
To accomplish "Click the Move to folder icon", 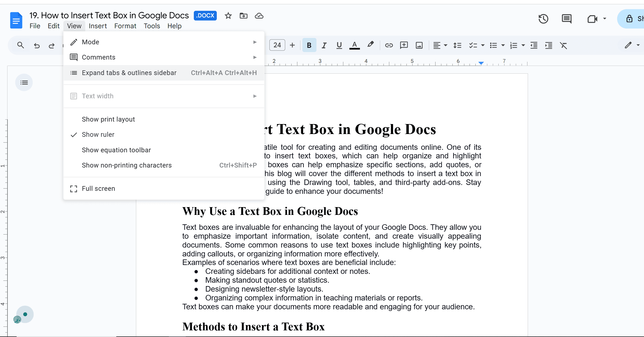I will [x=244, y=16].
